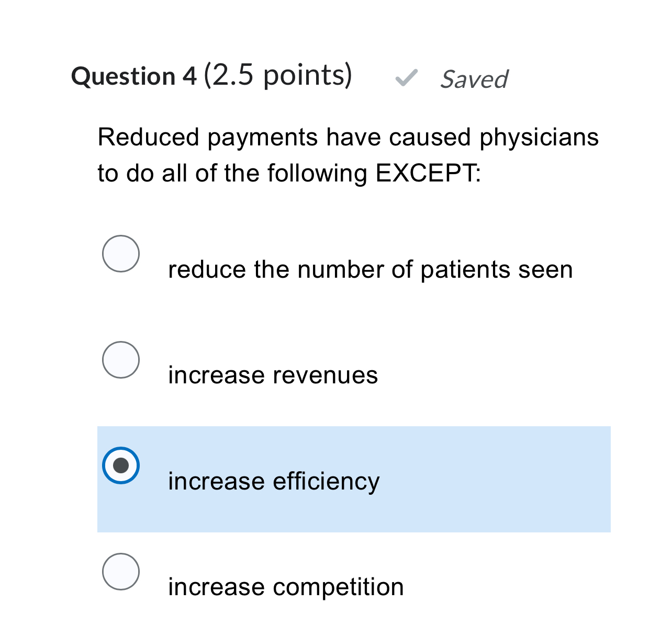Click the "reduce the number of patients seen" answer text

[370, 270]
